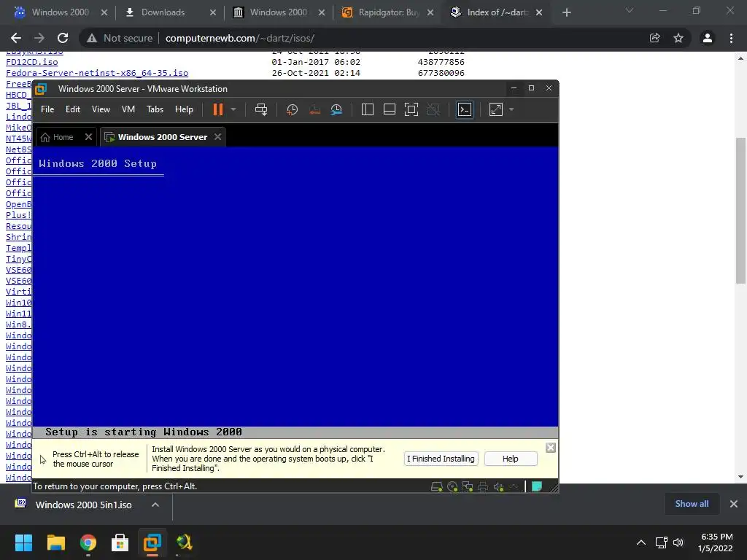The image size is (747, 560).
Task: Click the network adapter status icon
Action: point(468,486)
